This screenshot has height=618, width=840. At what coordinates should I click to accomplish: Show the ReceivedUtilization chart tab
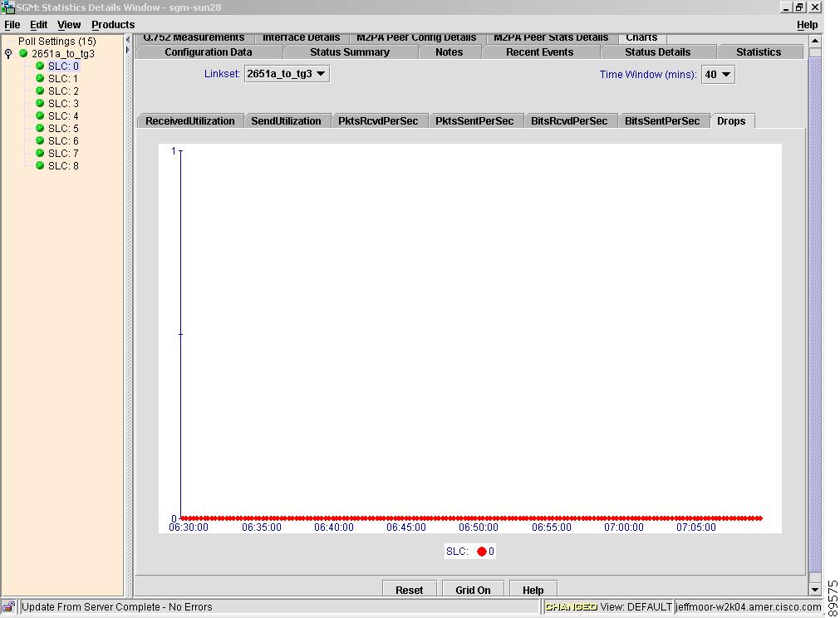[190, 121]
